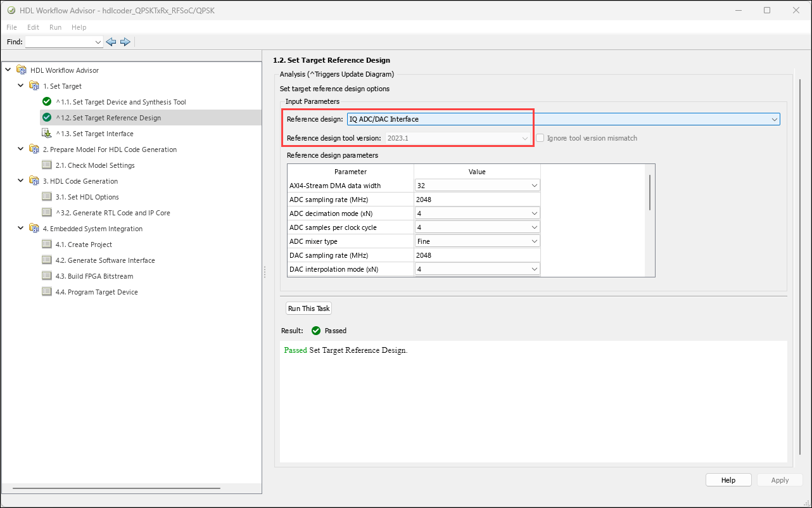
Task: Enable Ignore tool version mismatch checkbox
Action: coord(540,138)
